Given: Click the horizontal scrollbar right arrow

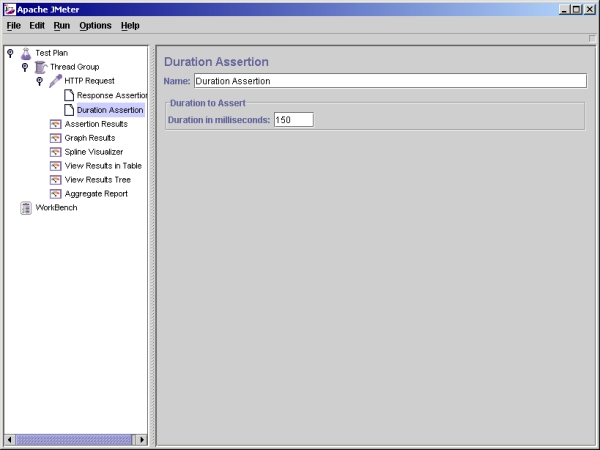Looking at the screenshot, I should [141, 439].
